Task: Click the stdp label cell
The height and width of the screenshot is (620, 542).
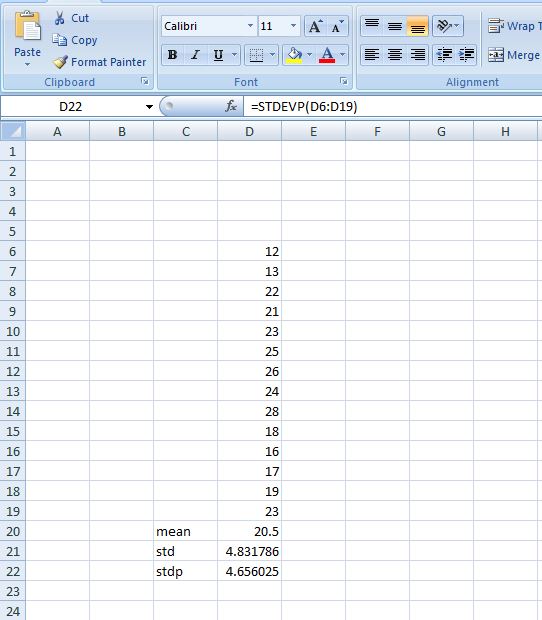Action: (185, 571)
